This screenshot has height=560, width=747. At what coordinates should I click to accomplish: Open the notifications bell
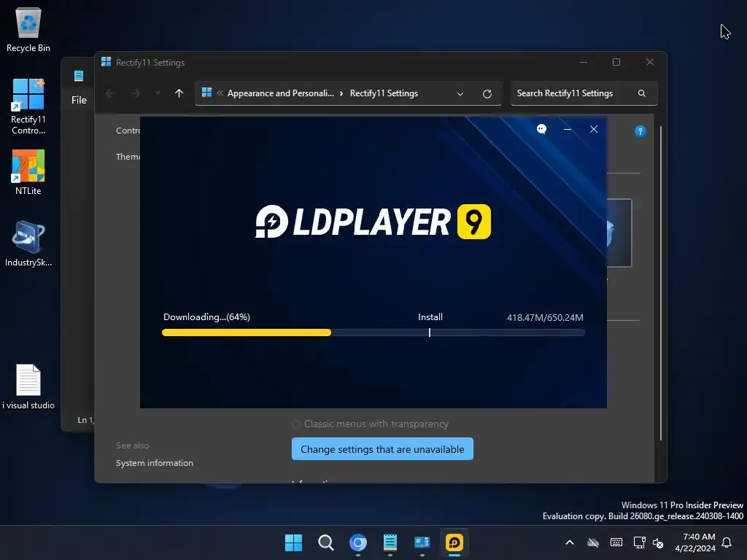[x=727, y=542]
